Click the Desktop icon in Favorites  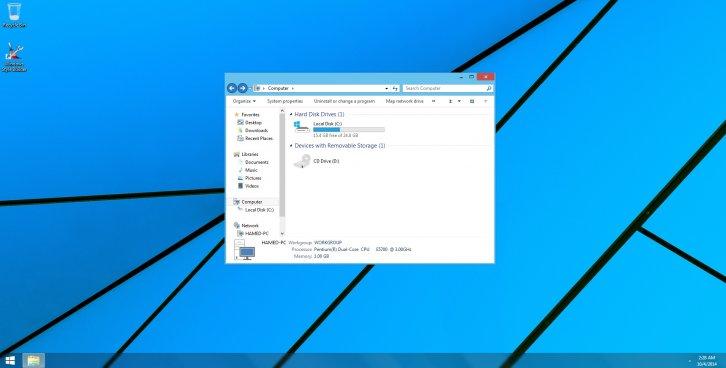coord(240,122)
